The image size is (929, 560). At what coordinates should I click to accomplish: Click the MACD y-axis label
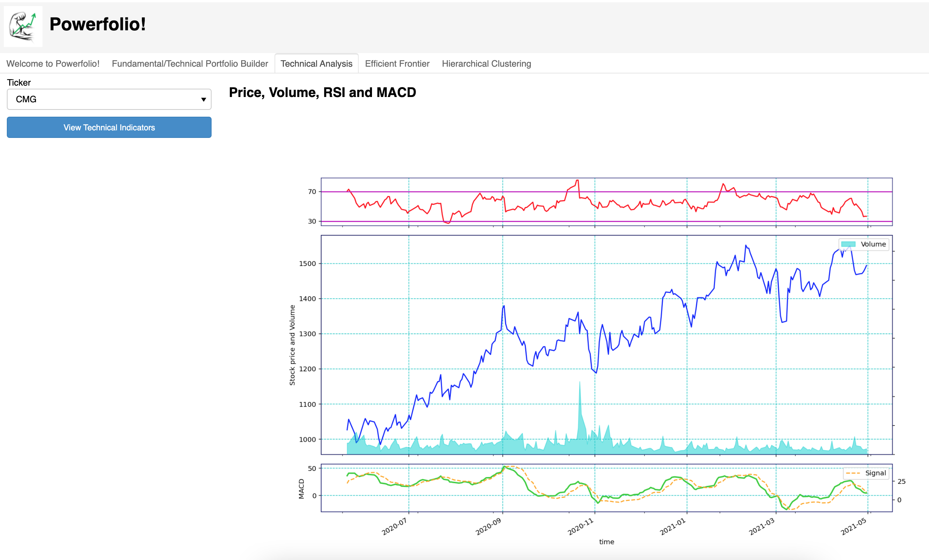(x=301, y=489)
